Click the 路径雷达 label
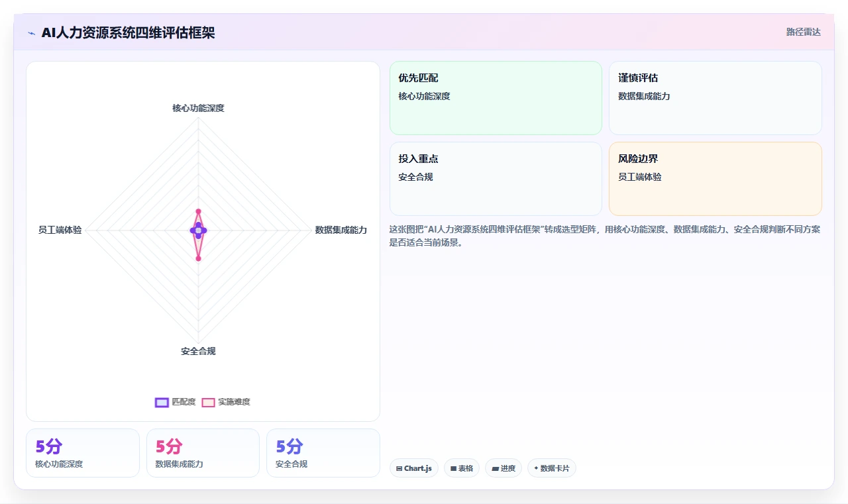The image size is (848, 504). click(803, 32)
